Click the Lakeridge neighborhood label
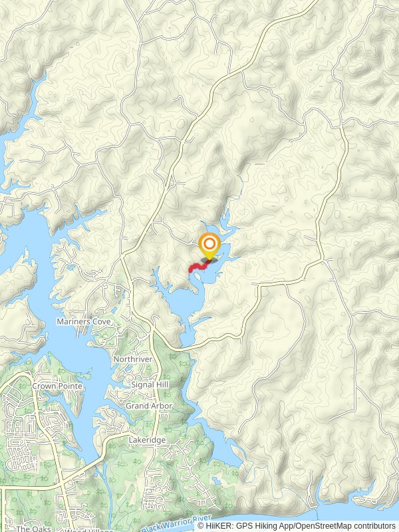 (147, 440)
